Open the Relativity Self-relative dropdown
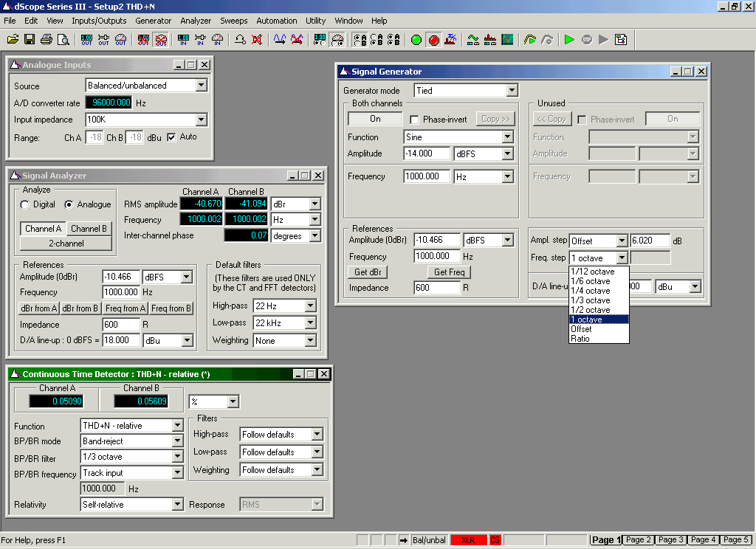Screen dimensions: 756x549 tap(177, 505)
